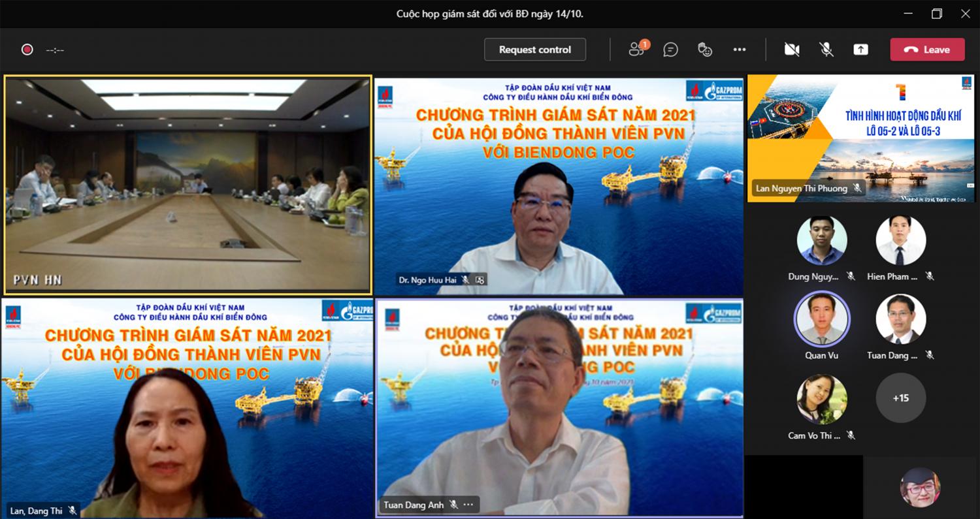Viewport: 980px width, 519px height.
Task: Click Quan Vu participant avatar
Action: [822, 319]
